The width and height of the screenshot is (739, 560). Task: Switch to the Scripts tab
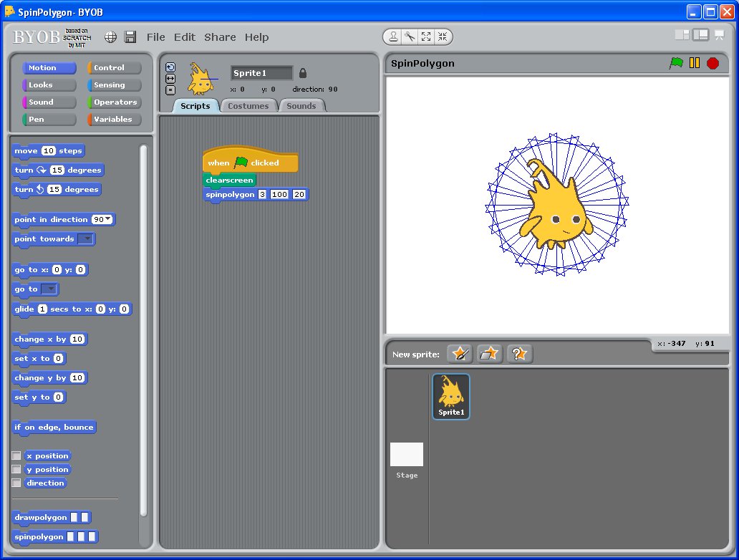[195, 105]
